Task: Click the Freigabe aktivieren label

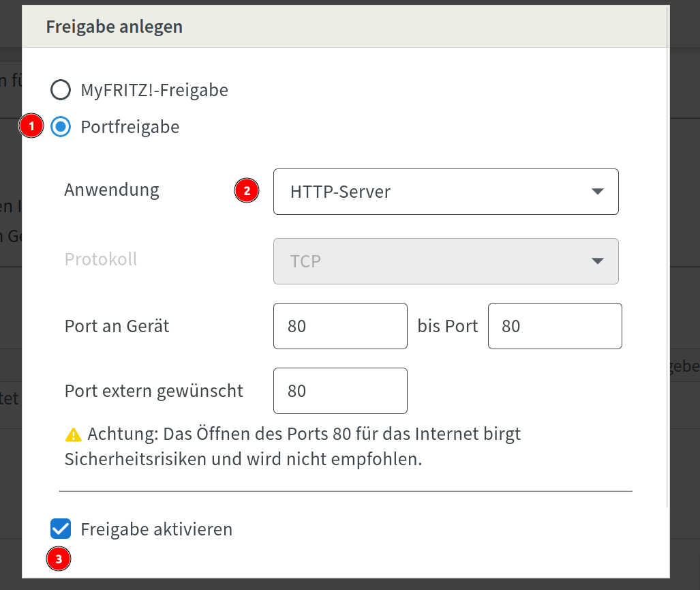Action: click(156, 530)
